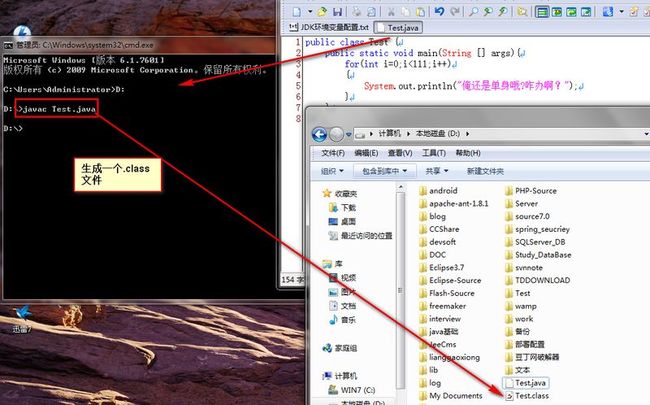Toggle the highlighted window-panel toolbar button
Viewport: 650px width, 405px height.
point(542,12)
